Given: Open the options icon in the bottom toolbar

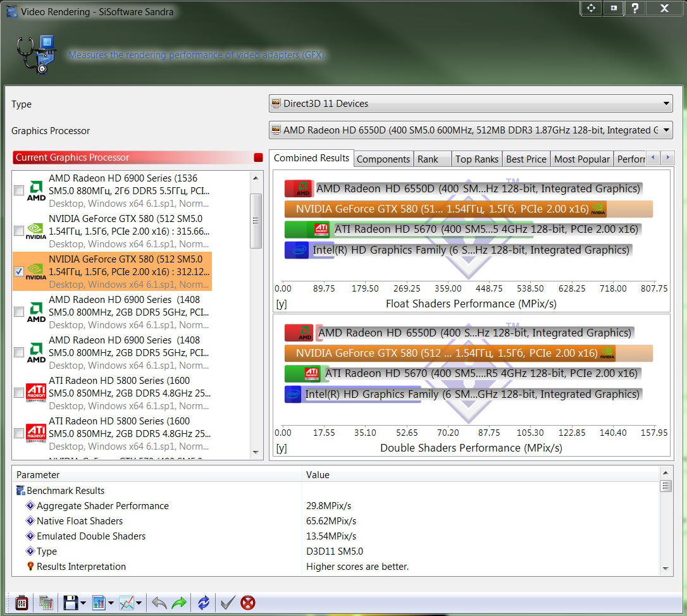Looking at the screenshot, I should [x=22, y=603].
